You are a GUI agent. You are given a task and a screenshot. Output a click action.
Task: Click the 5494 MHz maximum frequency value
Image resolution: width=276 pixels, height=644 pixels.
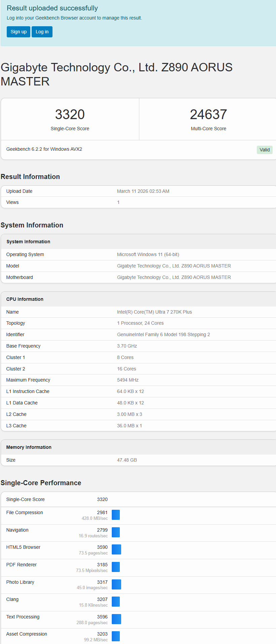pos(128,380)
